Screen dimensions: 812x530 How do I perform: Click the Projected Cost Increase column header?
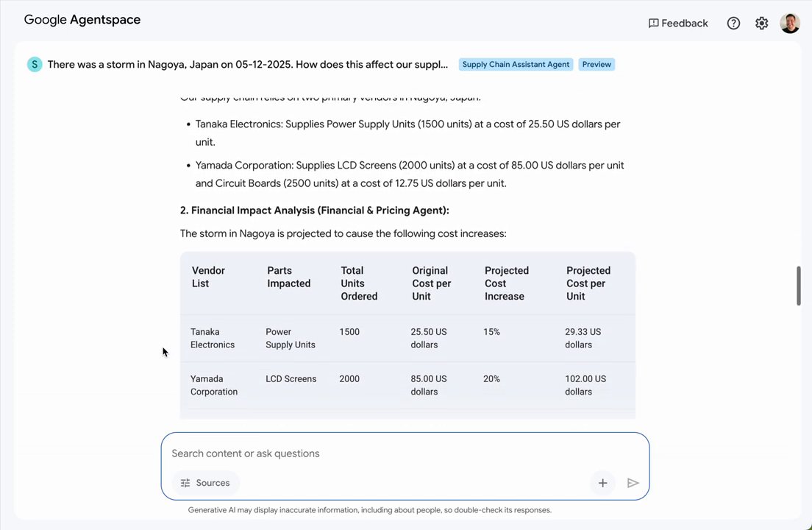[506, 283]
